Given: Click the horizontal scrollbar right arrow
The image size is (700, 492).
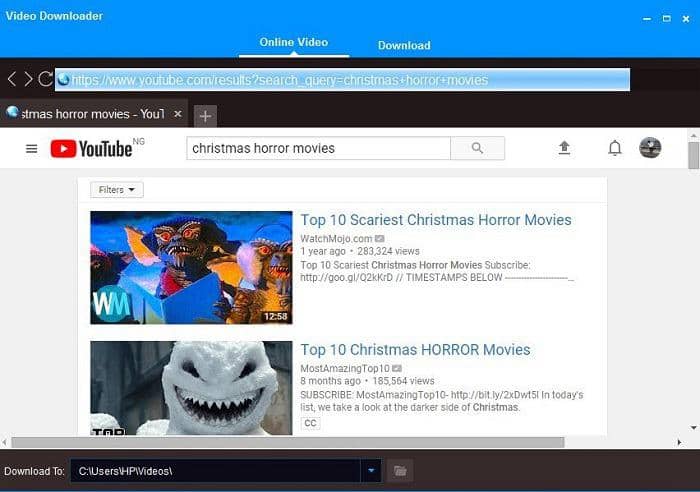Looking at the screenshot, I should pos(679,442).
